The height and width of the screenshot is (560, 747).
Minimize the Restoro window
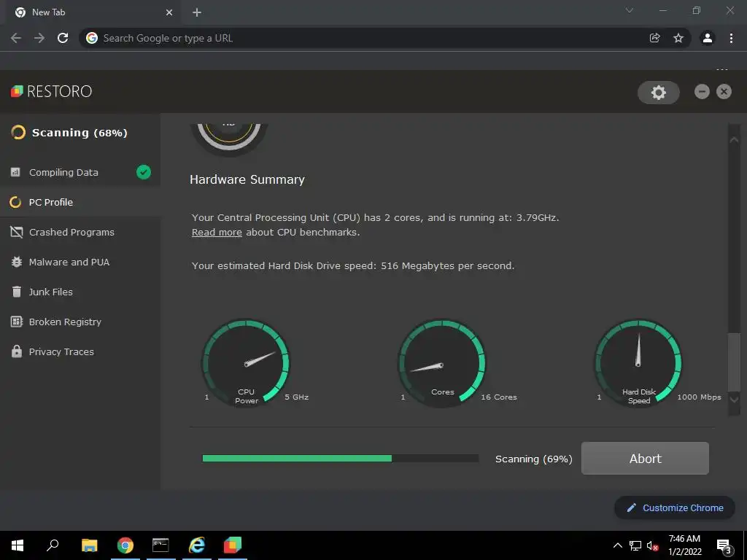pyautogui.click(x=702, y=91)
